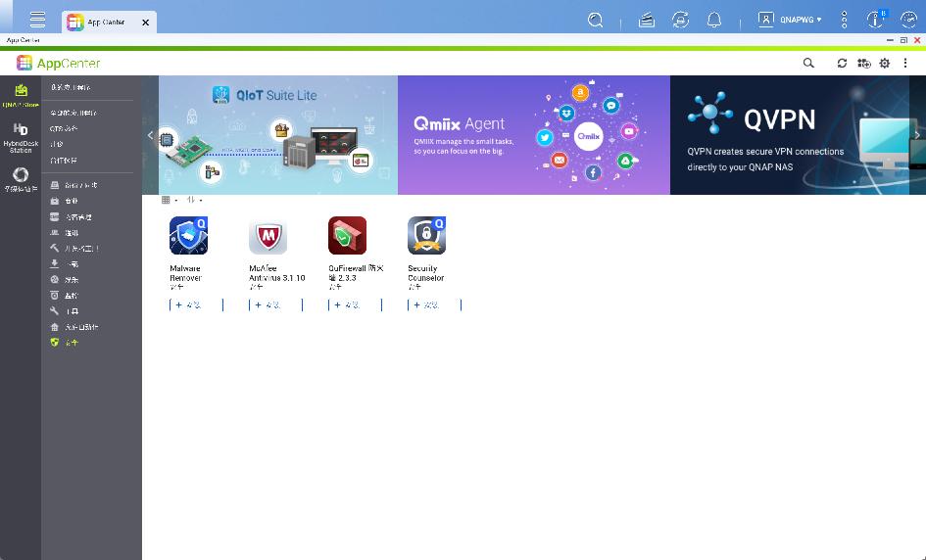Search apps with the AppCenter magnifier
This screenshot has width=926, height=560.
tap(808, 63)
